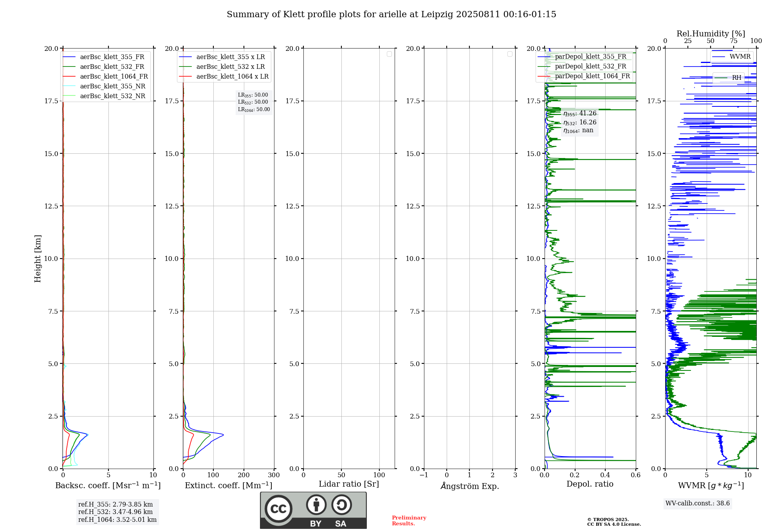
Task: Click the RH legend entry
Action: pos(728,78)
